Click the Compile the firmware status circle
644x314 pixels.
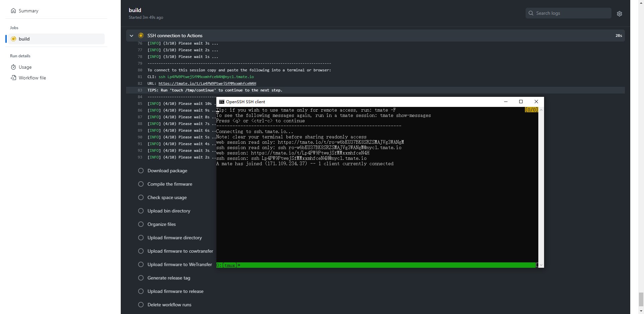(141, 184)
